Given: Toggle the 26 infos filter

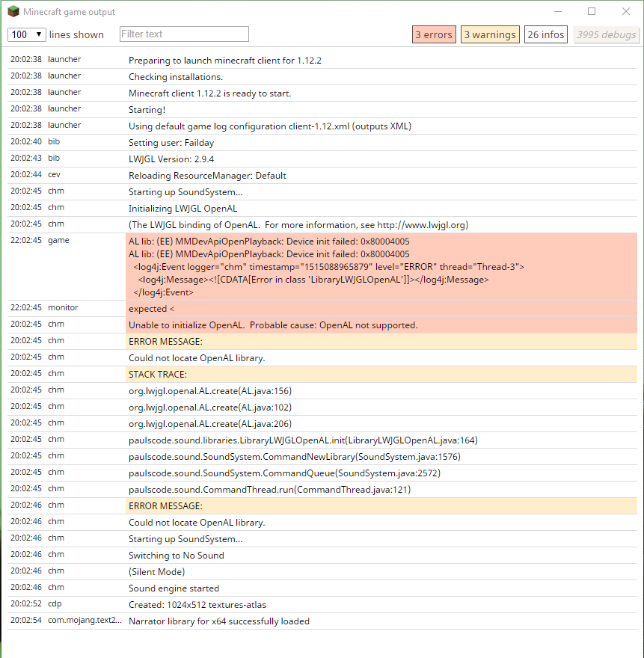Looking at the screenshot, I should pyautogui.click(x=545, y=34).
